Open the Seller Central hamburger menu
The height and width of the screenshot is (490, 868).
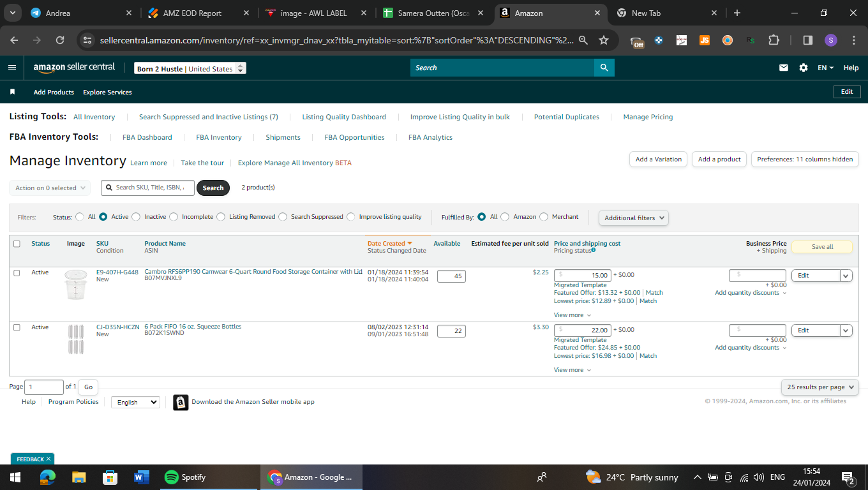[x=12, y=68]
